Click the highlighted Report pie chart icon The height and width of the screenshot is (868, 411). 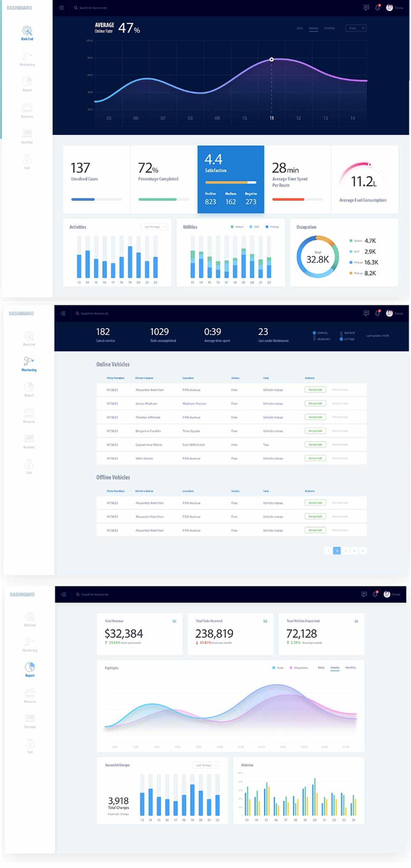point(30,667)
